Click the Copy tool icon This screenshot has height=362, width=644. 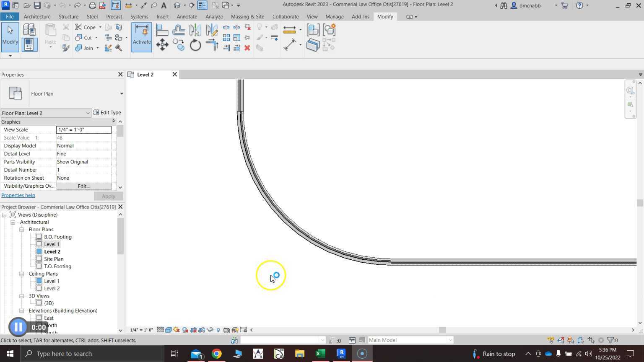pyautogui.click(x=179, y=45)
